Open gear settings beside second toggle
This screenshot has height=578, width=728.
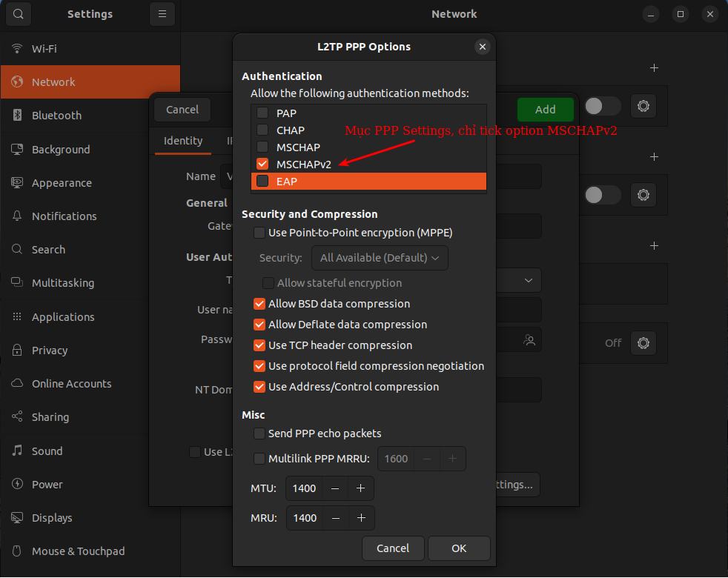643,195
